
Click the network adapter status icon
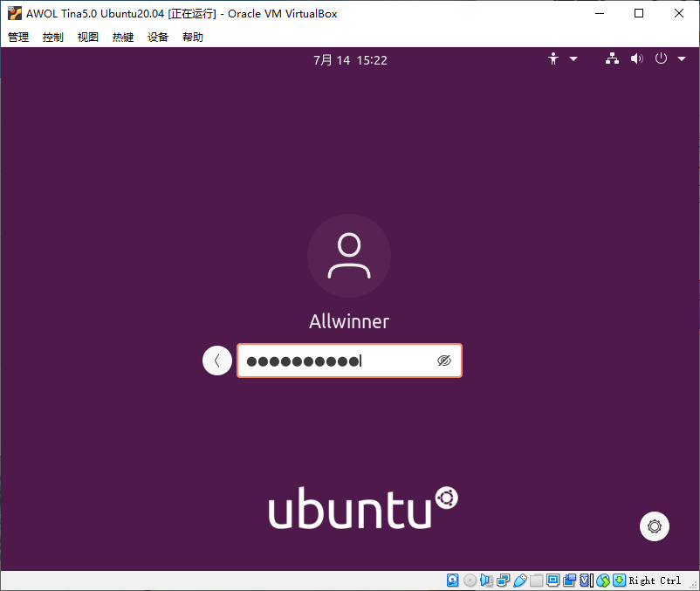tap(504, 580)
